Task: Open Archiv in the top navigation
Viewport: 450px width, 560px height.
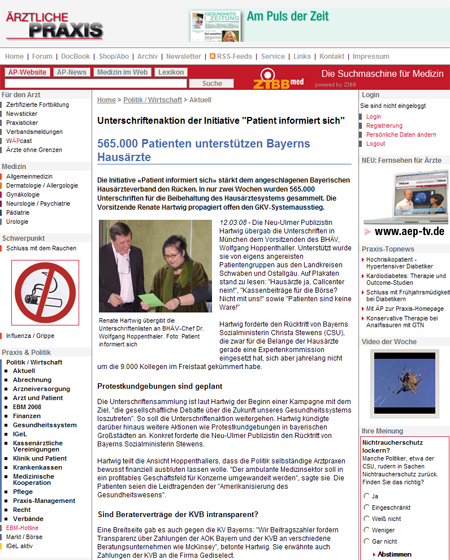Action: click(147, 56)
